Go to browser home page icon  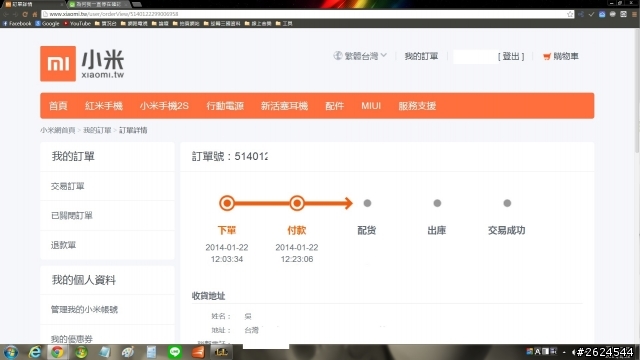click(35, 14)
